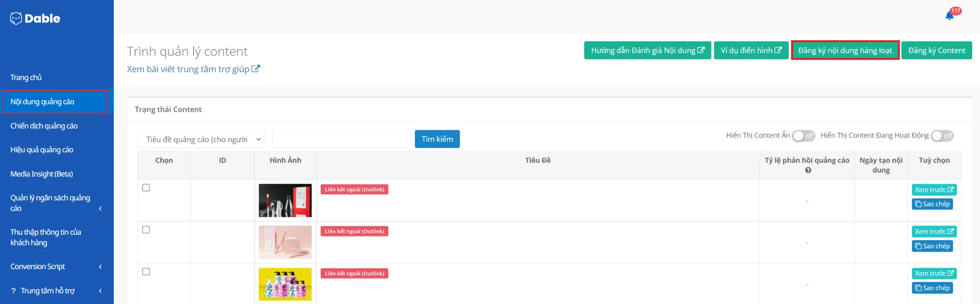Click Xem trước in first row

pyautogui.click(x=934, y=190)
